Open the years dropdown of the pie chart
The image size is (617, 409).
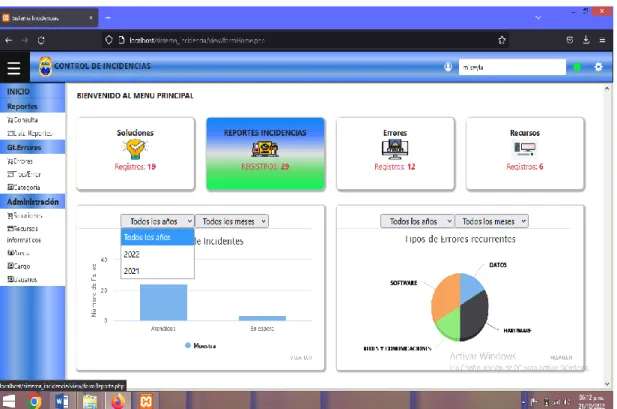[417, 221]
